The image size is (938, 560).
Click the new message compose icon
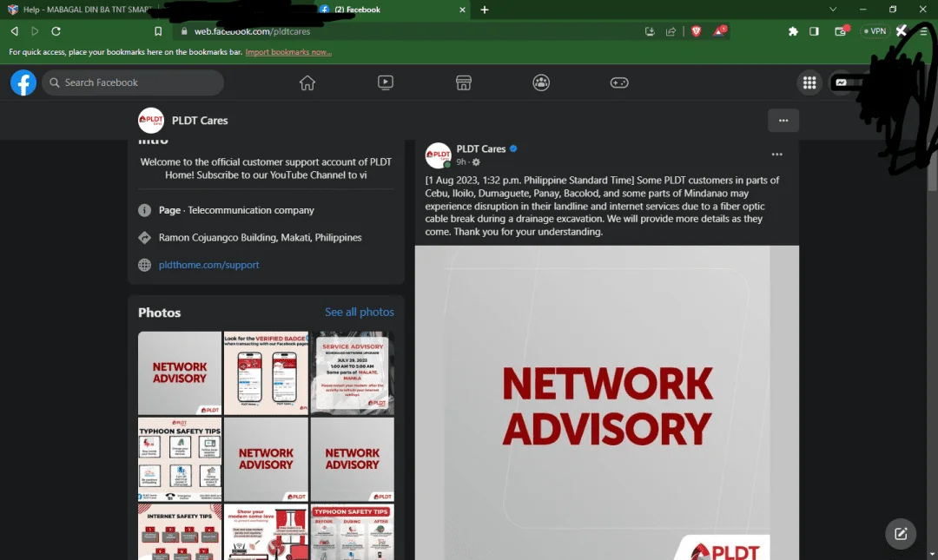coord(901,534)
